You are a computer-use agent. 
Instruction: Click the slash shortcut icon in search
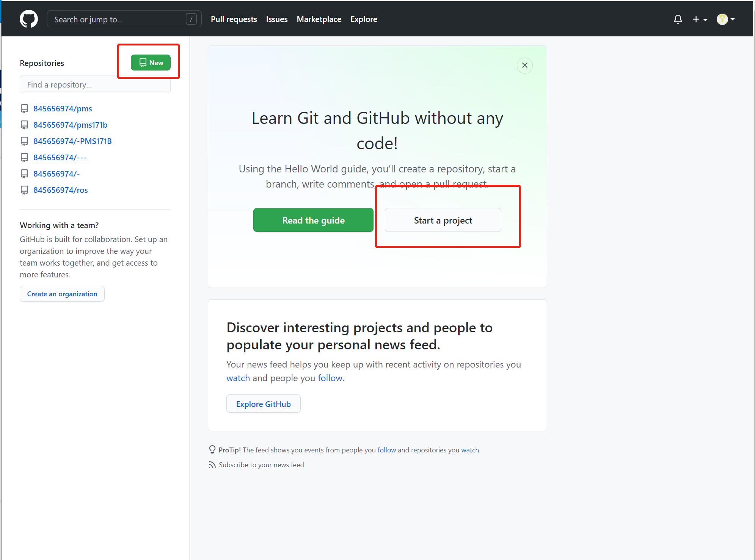[191, 19]
